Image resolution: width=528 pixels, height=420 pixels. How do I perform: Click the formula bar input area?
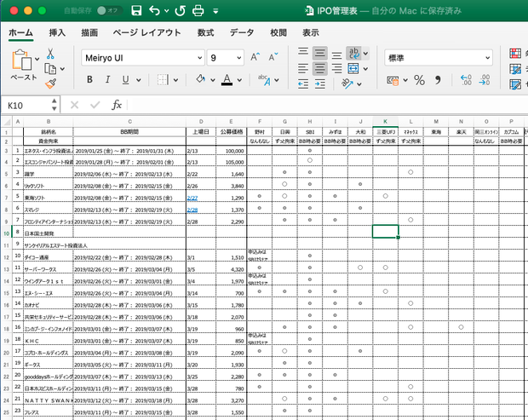tap(327, 105)
